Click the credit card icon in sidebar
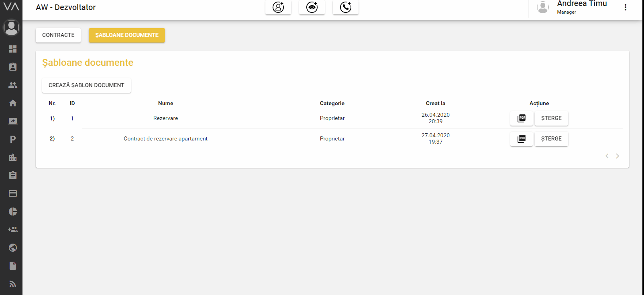The height and width of the screenshot is (295, 644). click(13, 193)
